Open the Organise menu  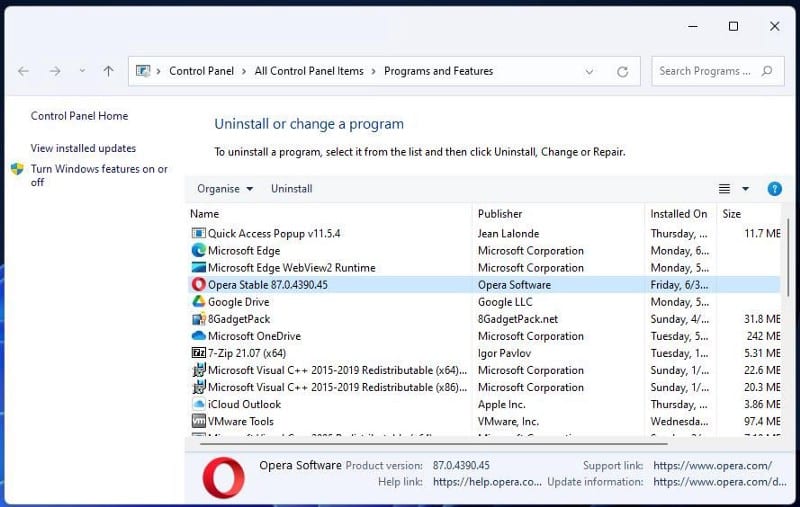(x=225, y=189)
